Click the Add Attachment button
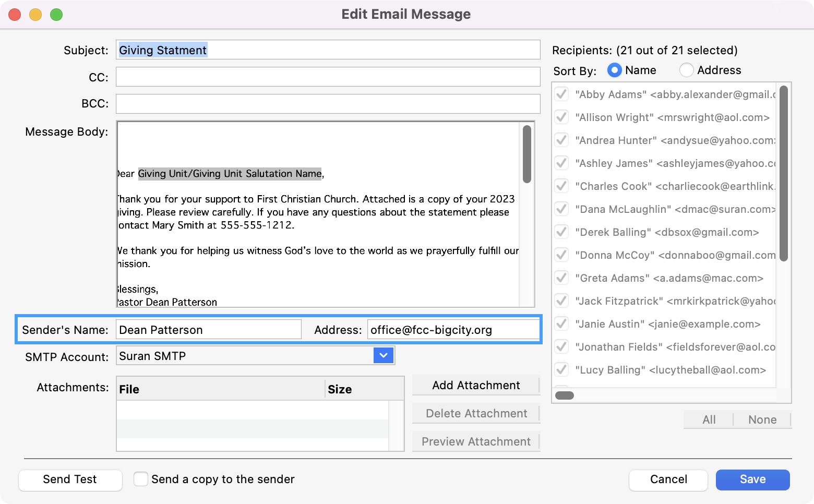 (476, 385)
